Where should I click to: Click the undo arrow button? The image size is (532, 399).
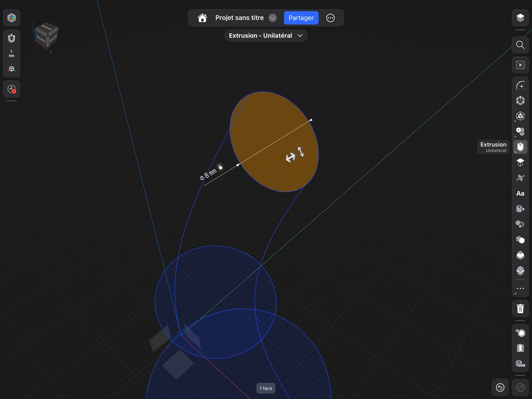pyautogui.click(x=500, y=387)
